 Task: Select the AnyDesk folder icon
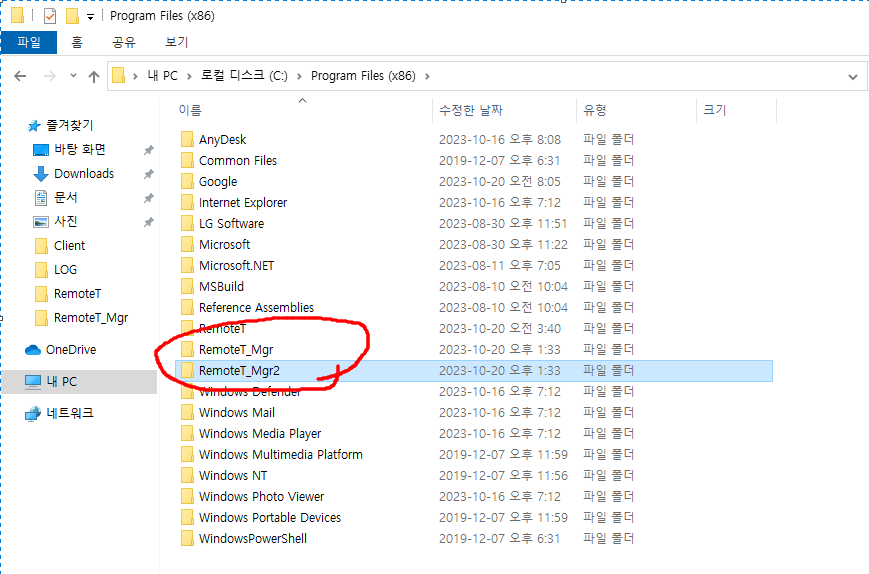click(187, 139)
